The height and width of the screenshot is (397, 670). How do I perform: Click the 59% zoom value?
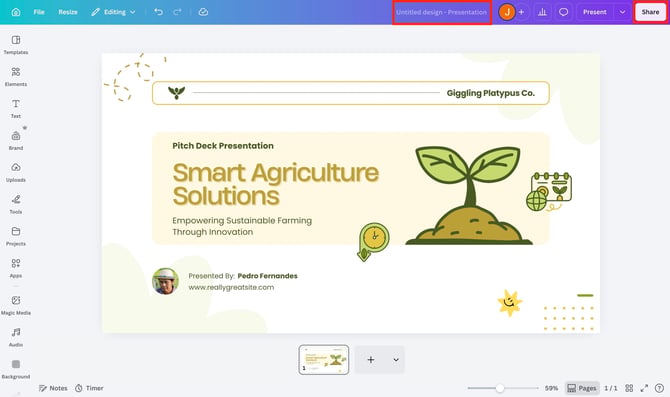point(551,388)
